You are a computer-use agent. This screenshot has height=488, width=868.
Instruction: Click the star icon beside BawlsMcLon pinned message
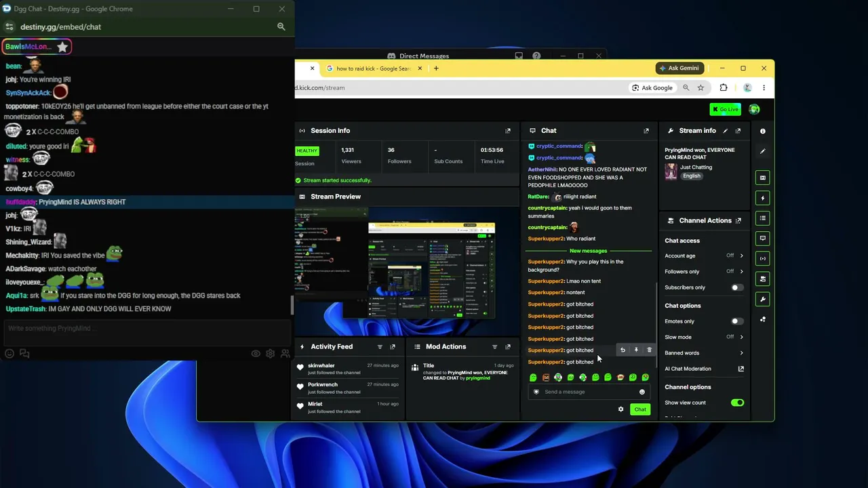point(62,47)
